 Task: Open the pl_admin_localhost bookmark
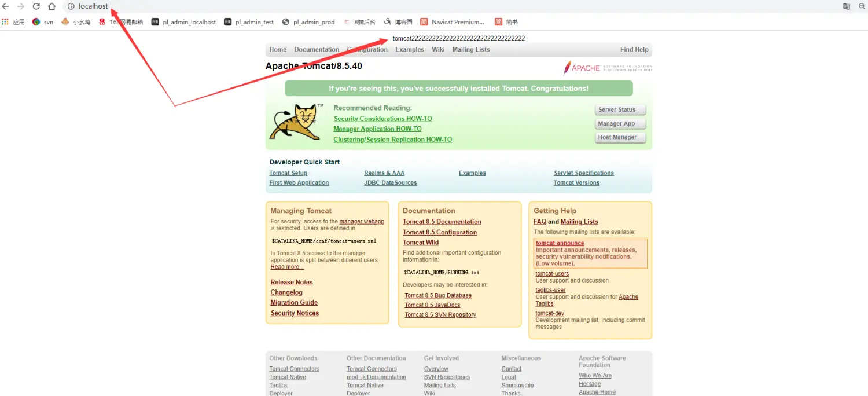tap(183, 22)
